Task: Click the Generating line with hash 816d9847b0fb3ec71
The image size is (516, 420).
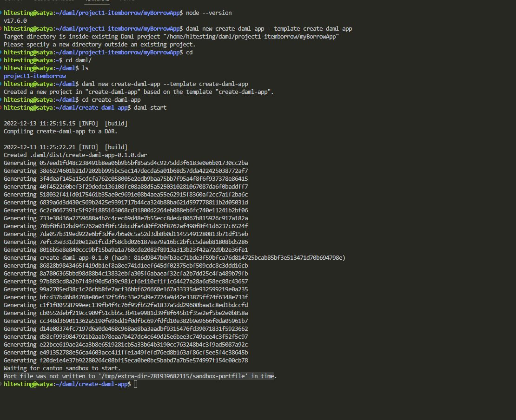Action: 174,258
